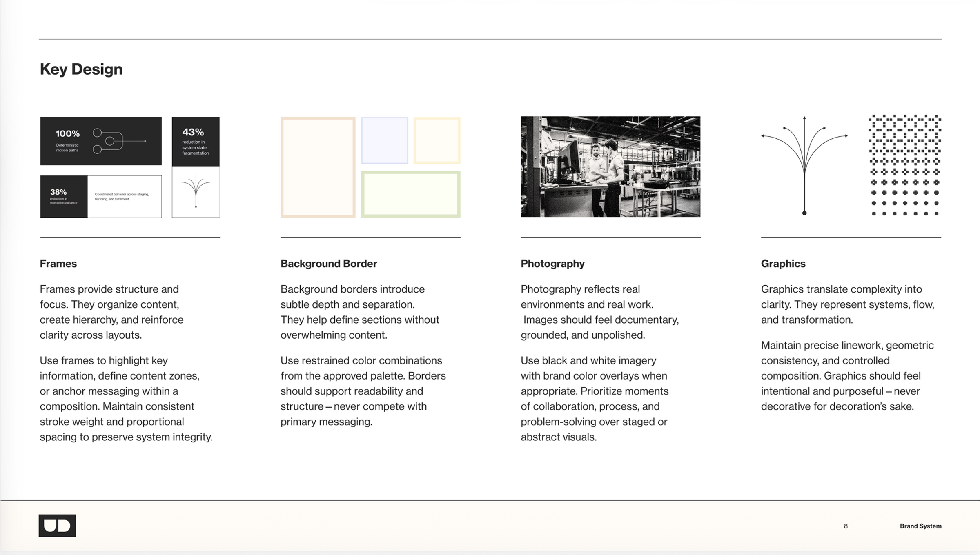Click the Brand System footer label
Screen dimensions: 980x555
(x=920, y=526)
